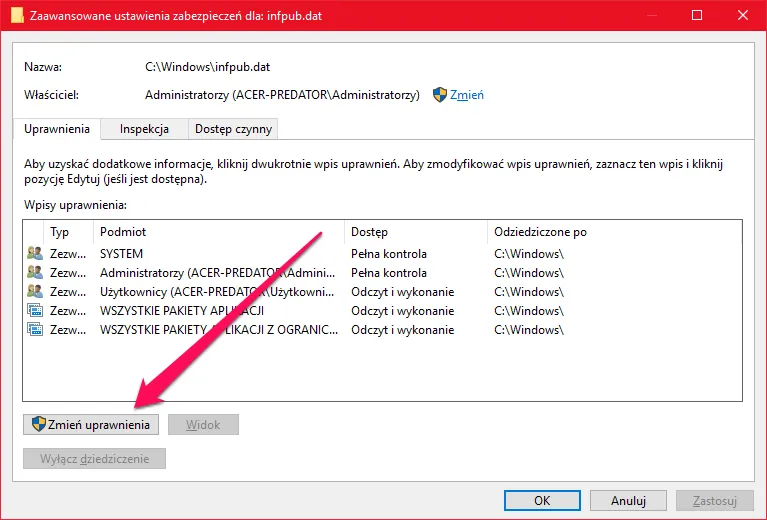Click the folder icon in the title bar
The image size is (767, 520).
click(17, 15)
